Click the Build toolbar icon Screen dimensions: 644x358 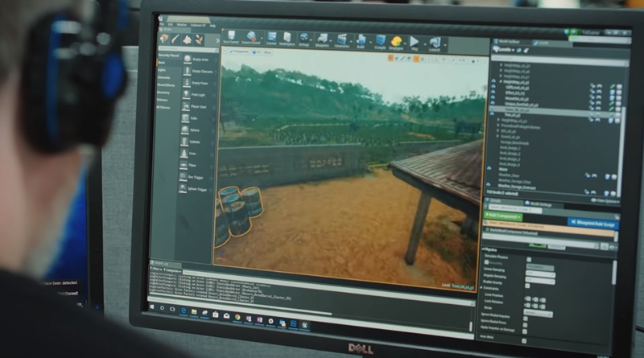[x=361, y=40]
